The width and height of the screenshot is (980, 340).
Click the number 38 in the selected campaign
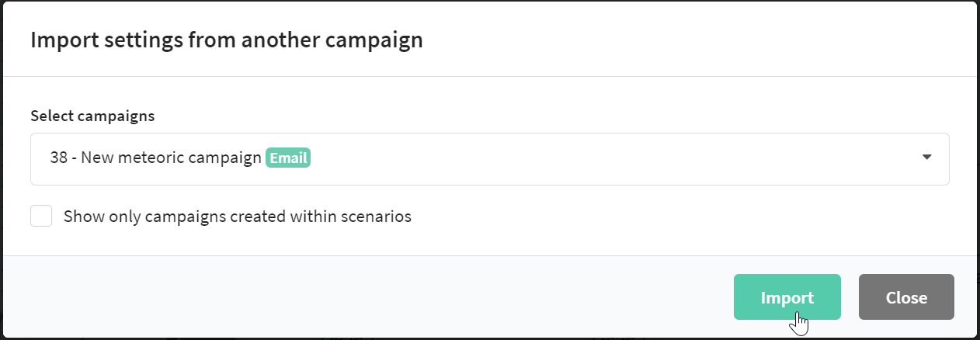point(58,158)
